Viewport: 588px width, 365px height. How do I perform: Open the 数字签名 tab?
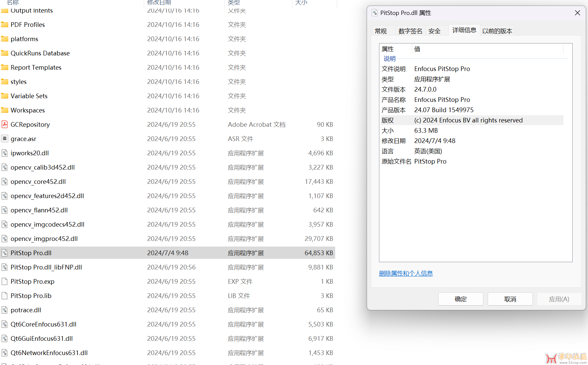[x=410, y=31]
